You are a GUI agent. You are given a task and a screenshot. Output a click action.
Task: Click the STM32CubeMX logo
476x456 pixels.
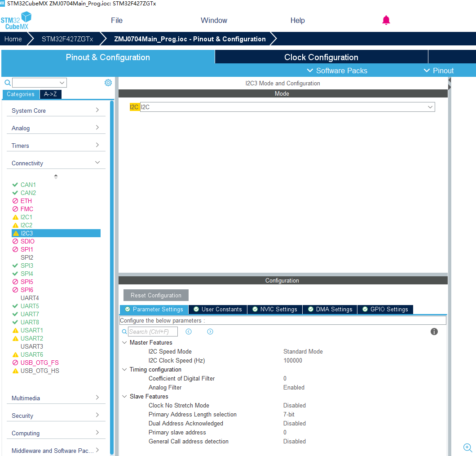coord(16,21)
